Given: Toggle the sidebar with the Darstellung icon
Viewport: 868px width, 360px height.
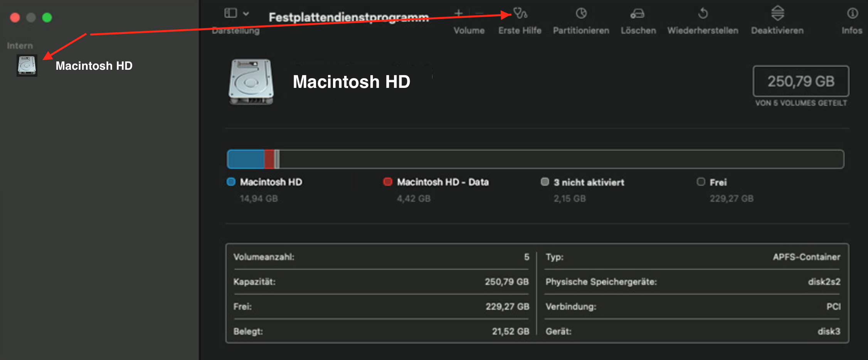Looking at the screenshot, I should [x=230, y=13].
